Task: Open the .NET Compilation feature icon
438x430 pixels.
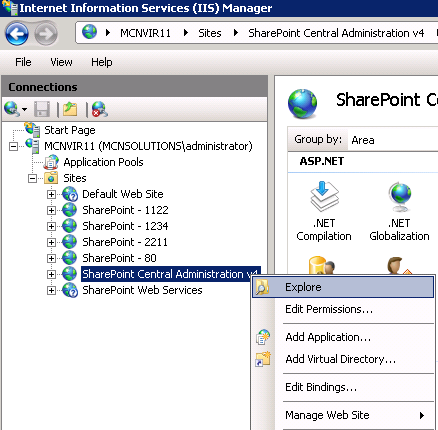Action: pos(324,211)
